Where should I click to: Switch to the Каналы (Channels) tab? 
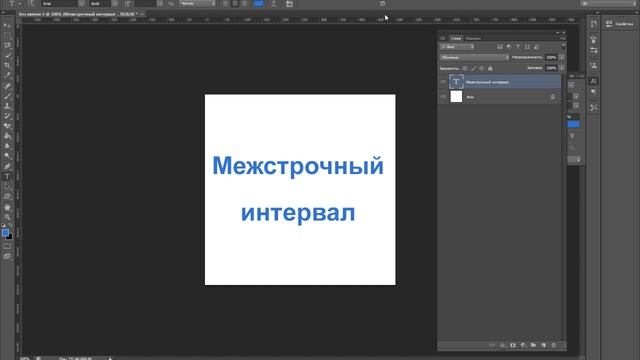(x=473, y=38)
